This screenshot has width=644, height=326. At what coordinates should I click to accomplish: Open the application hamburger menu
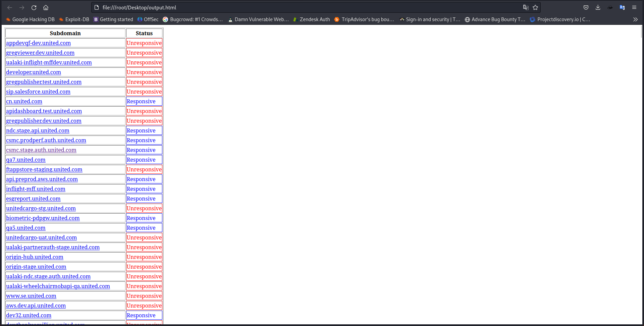[x=634, y=7]
